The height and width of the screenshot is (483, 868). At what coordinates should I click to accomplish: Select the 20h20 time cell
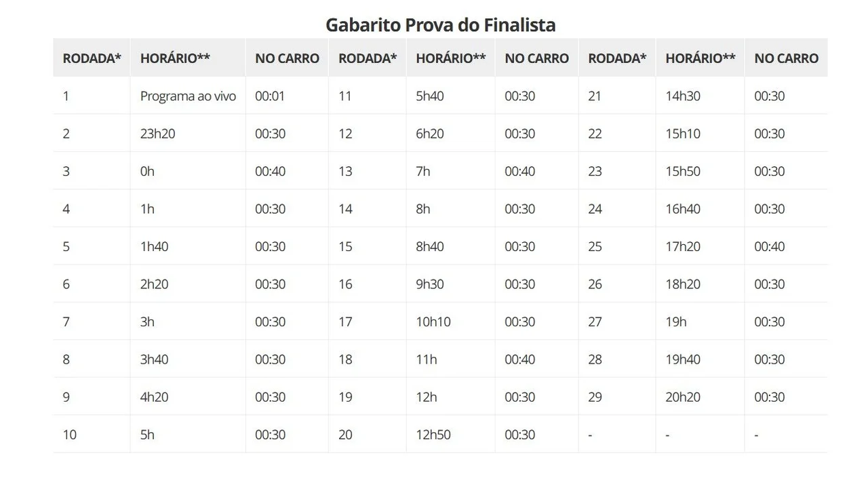683,397
